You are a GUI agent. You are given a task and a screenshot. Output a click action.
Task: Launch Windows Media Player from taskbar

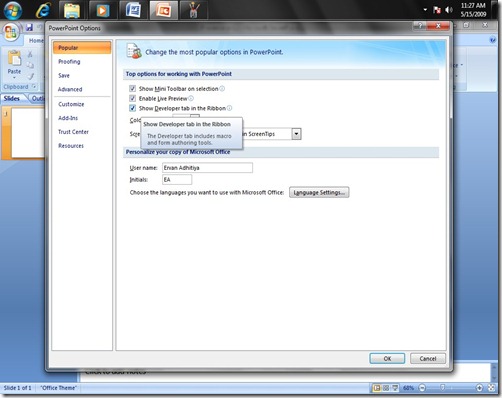[102, 10]
